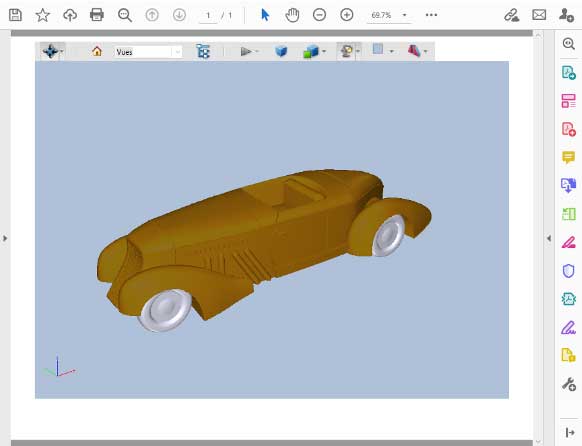Open 3D navigation tool dropdown arrow

point(62,51)
